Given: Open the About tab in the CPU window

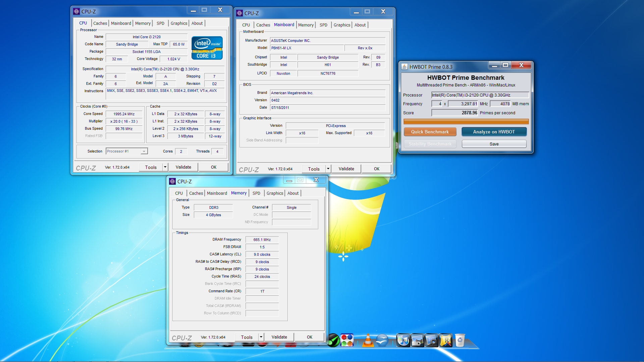Looking at the screenshot, I should click(x=197, y=23).
